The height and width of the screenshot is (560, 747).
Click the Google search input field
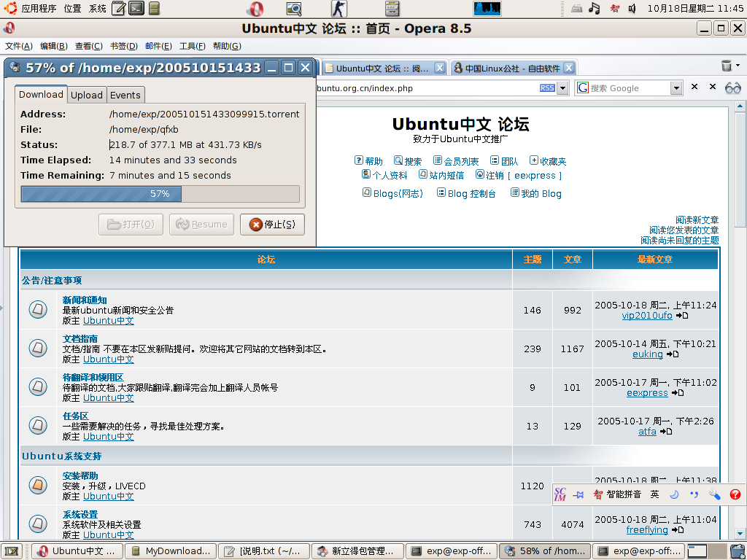click(629, 88)
